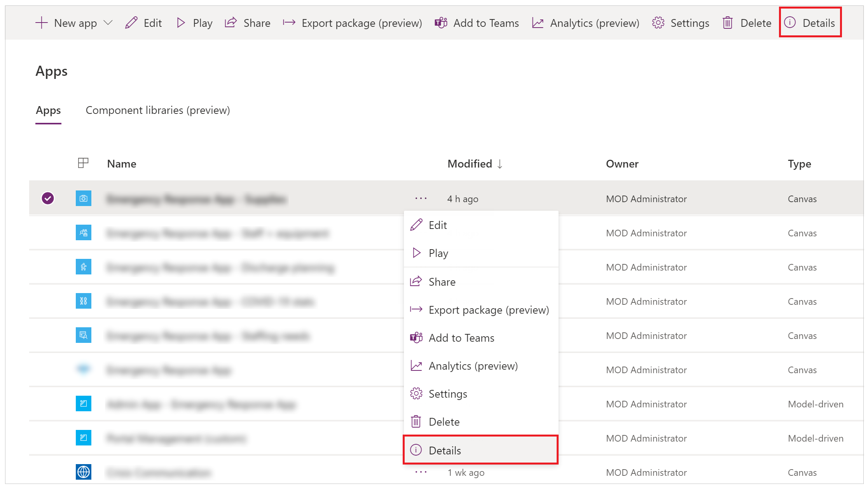The height and width of the screenshot is (489, 868).
Task: Click the Details info icon in toolbar
Action: [x=789, y=22]
